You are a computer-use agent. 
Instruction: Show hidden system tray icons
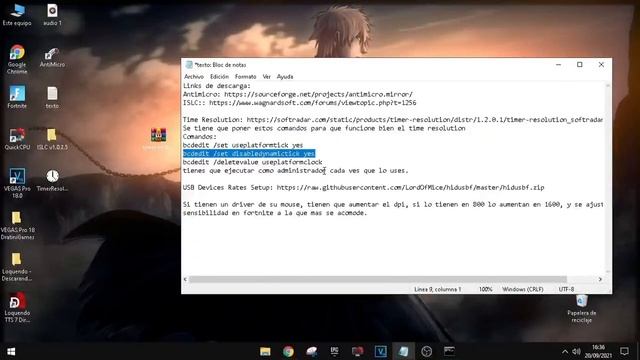point(565,351)
